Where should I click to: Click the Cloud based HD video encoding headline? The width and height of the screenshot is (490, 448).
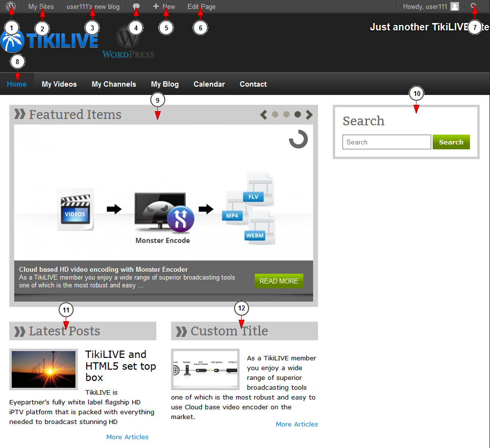pyautogui.click(x=103, y=269)
